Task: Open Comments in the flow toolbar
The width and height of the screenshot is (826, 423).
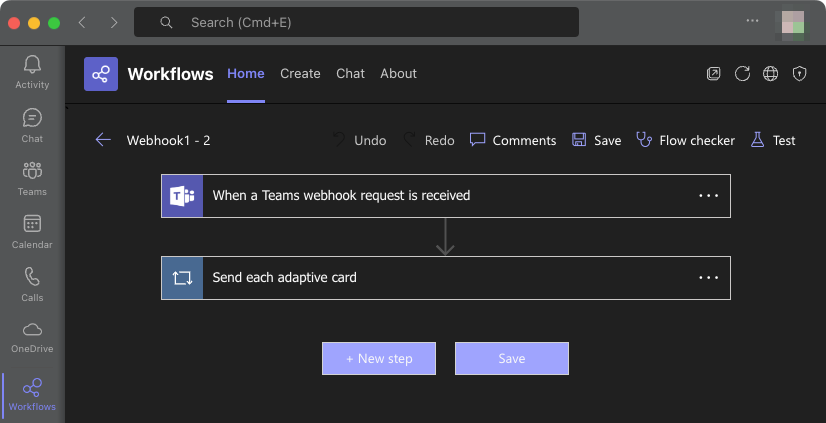Action: [513, 140]
